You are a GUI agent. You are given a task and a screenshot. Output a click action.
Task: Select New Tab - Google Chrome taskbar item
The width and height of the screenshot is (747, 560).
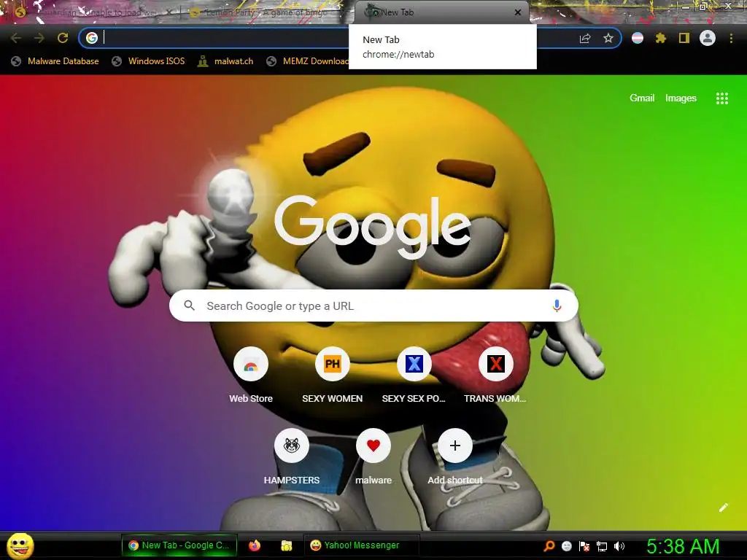[x=179, y=545]
